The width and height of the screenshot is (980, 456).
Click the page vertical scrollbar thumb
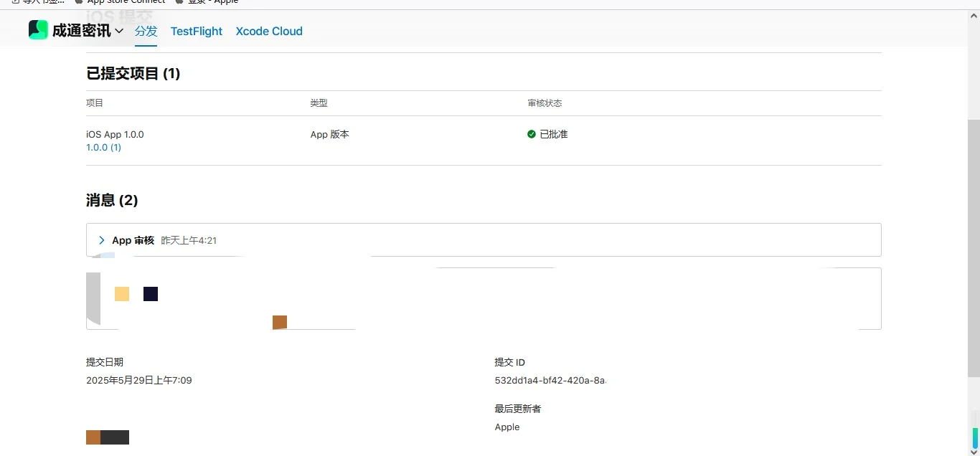click(974, 248)
